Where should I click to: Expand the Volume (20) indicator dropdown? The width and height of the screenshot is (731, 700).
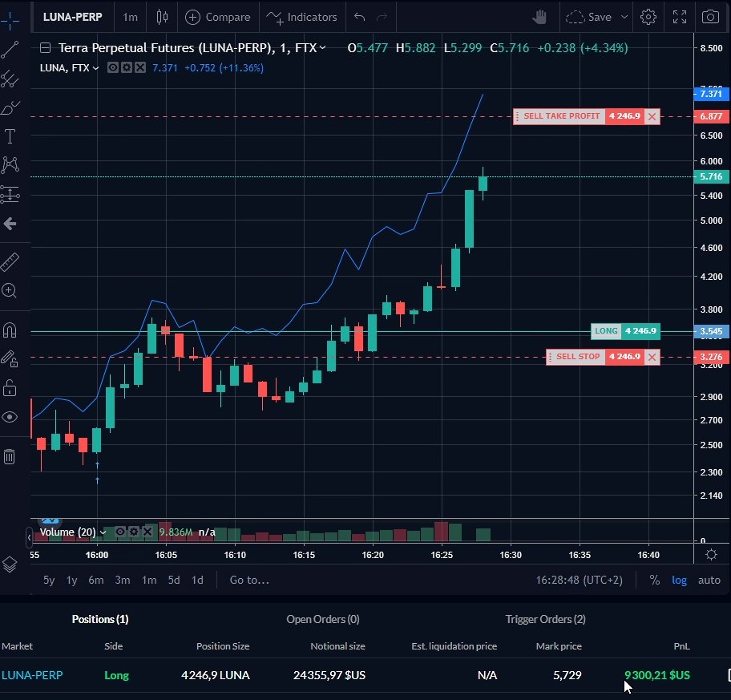pos(103,532)
